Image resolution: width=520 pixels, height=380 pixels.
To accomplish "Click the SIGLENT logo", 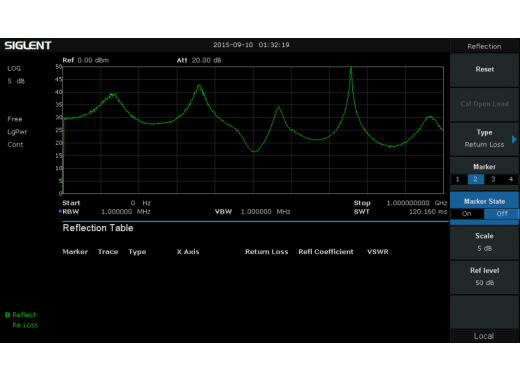I will [28, 45].
